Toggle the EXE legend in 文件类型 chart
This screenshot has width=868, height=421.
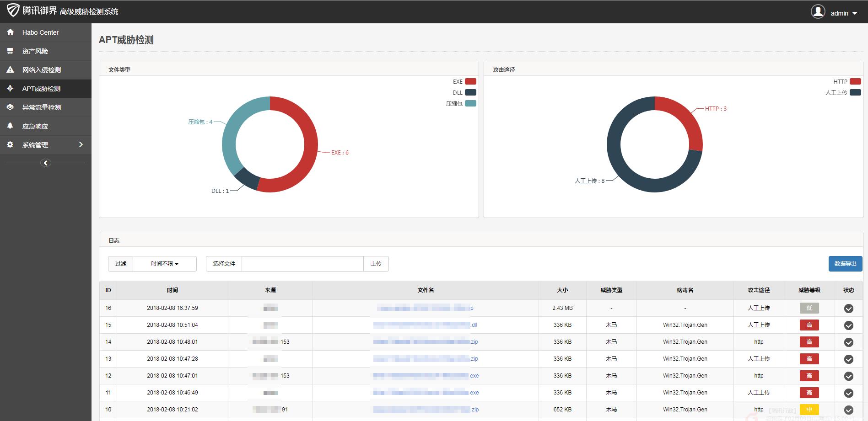464,82
